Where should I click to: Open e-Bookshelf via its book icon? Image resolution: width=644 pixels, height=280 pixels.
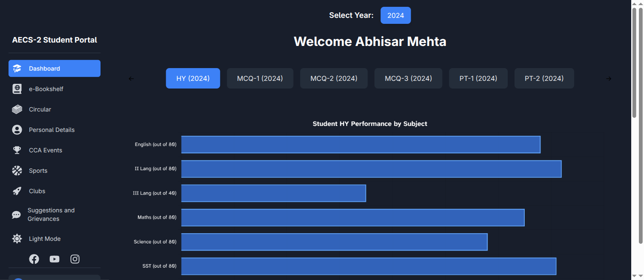click(17, 89)
